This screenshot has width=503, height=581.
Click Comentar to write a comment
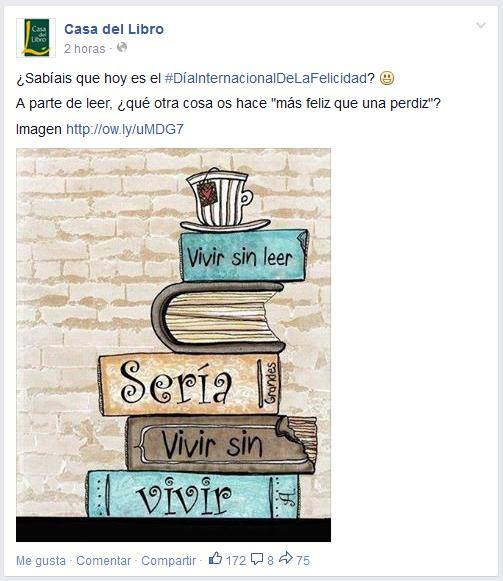[x=104, y=561]
